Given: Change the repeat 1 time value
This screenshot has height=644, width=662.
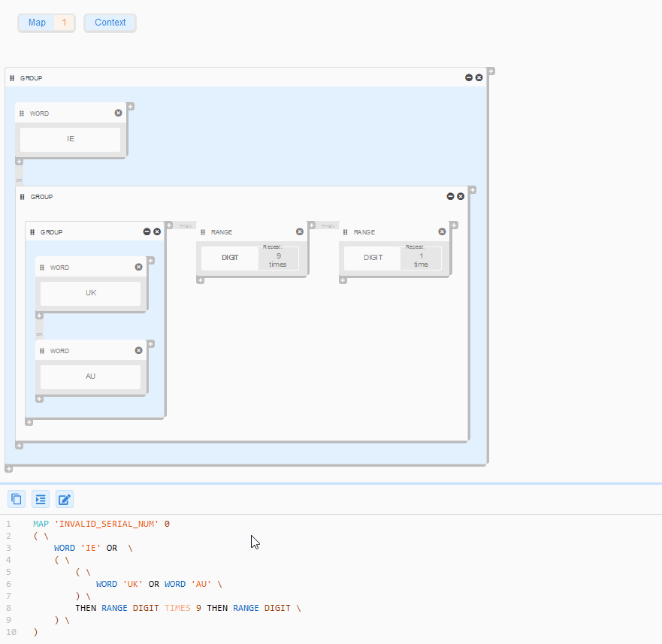Looking at the screenshot, I should 421,259.
